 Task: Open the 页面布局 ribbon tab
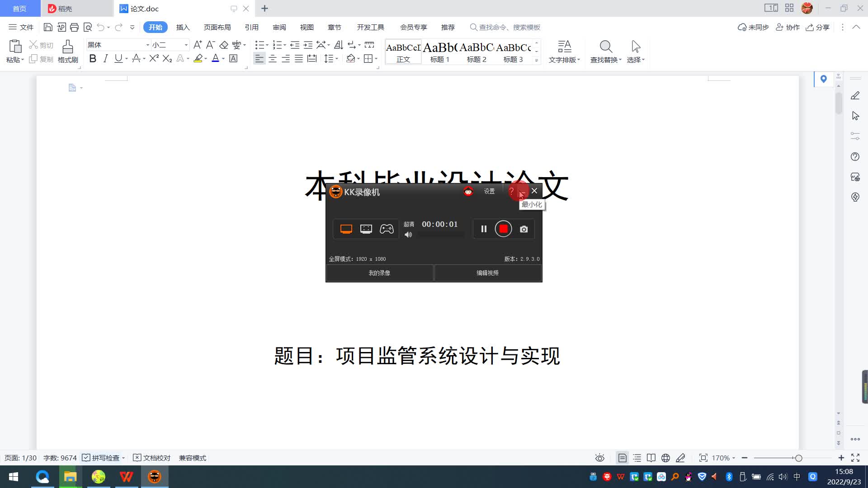point(217,28)
